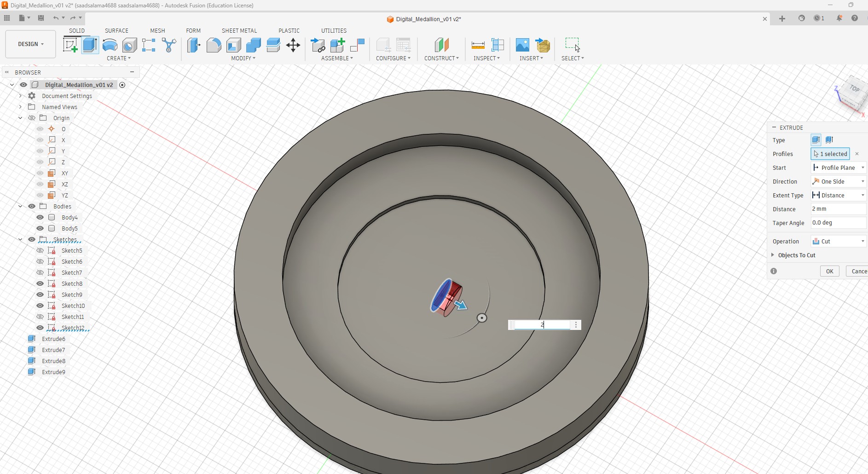The width and height of the screenshot is (868, 474).
Task: Show Sketch5 using its eye icon
Action: (x=40, y=250)
